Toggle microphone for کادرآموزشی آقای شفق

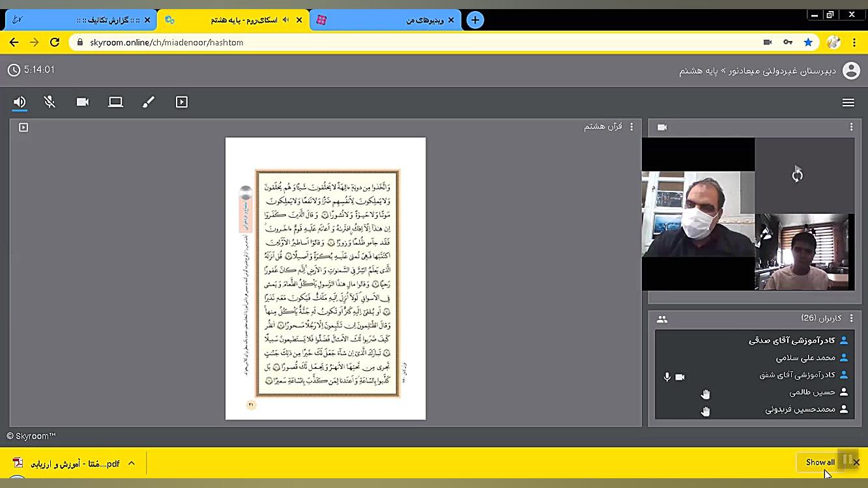(x=667, y=377)
